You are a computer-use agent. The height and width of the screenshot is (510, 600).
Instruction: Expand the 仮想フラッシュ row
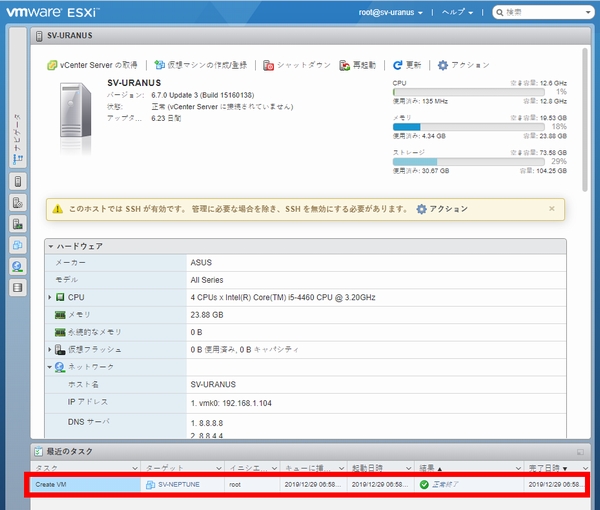coord(50,349)
